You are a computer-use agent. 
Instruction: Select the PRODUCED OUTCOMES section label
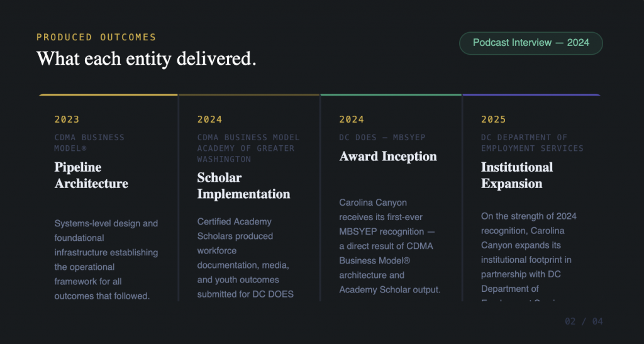point(96,37)
